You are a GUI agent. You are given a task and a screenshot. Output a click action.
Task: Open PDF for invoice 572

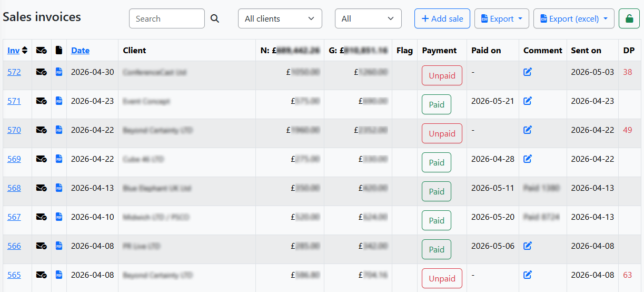point(59,72)
